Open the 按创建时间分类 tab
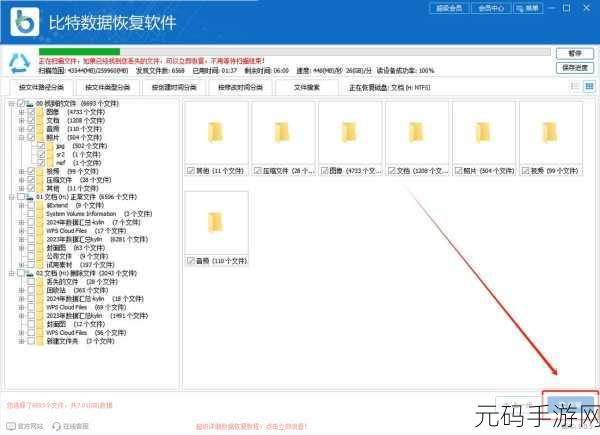The image size is (600, 435). (x=174, y=87)
